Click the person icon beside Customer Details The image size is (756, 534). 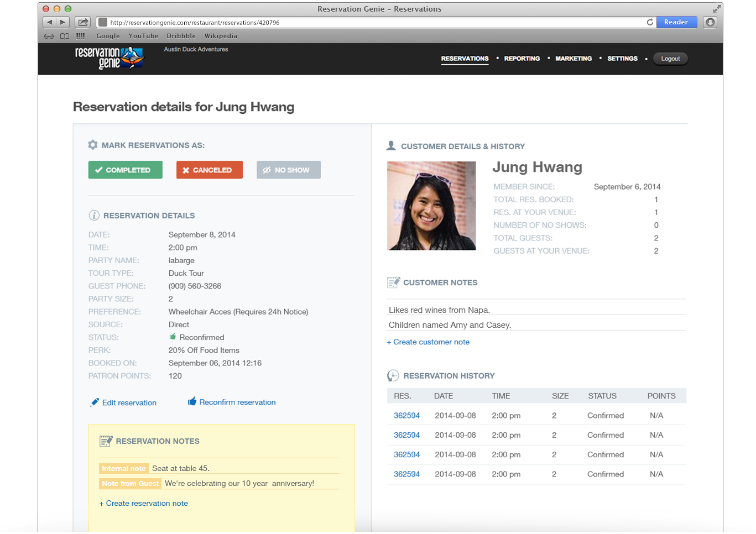pyautogui.click(x=391, y=146)
